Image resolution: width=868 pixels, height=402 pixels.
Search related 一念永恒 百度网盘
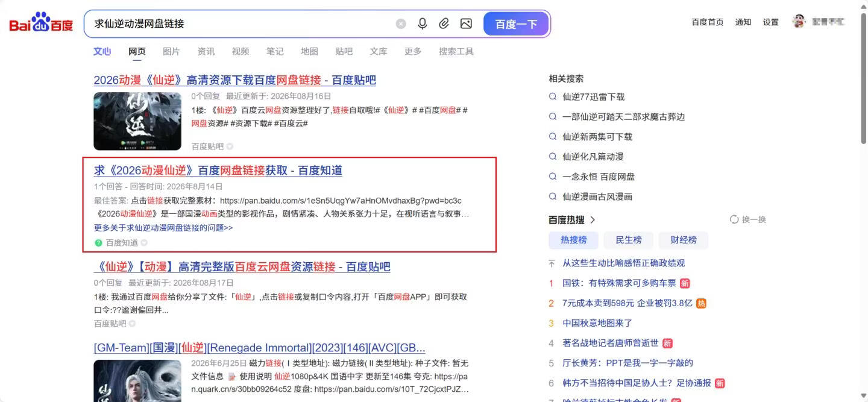[599, 177]
